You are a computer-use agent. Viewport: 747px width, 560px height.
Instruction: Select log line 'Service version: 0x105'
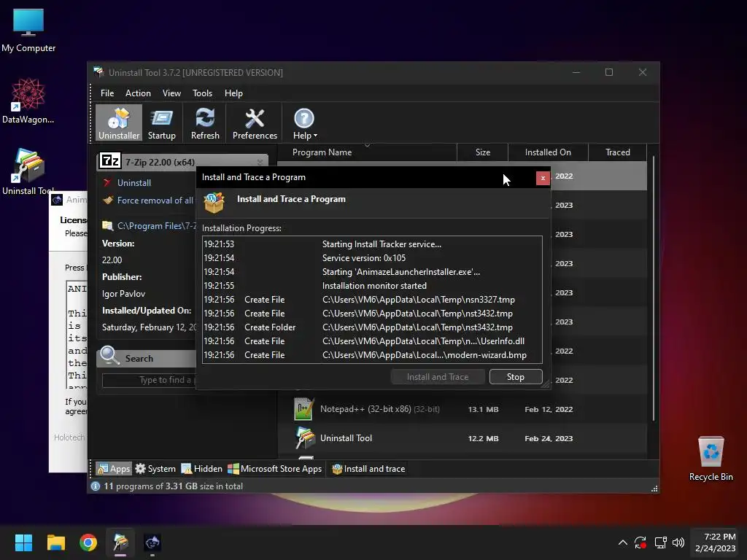(x=372, y=258)
